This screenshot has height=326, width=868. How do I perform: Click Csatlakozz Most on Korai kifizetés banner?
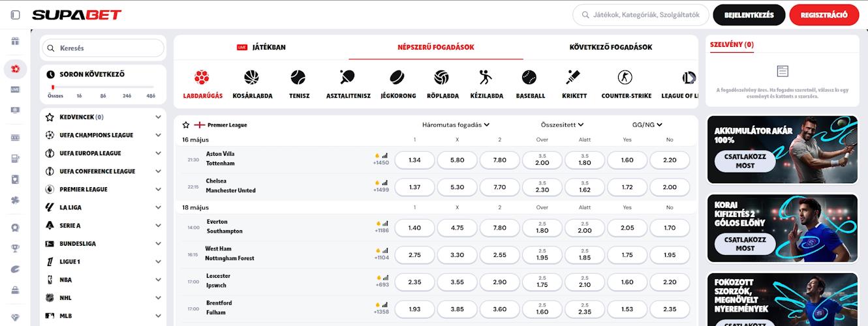[x=745, y=244]
